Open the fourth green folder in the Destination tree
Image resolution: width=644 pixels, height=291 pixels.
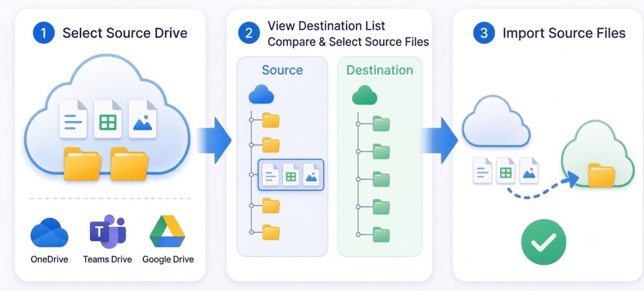point(381,207)
